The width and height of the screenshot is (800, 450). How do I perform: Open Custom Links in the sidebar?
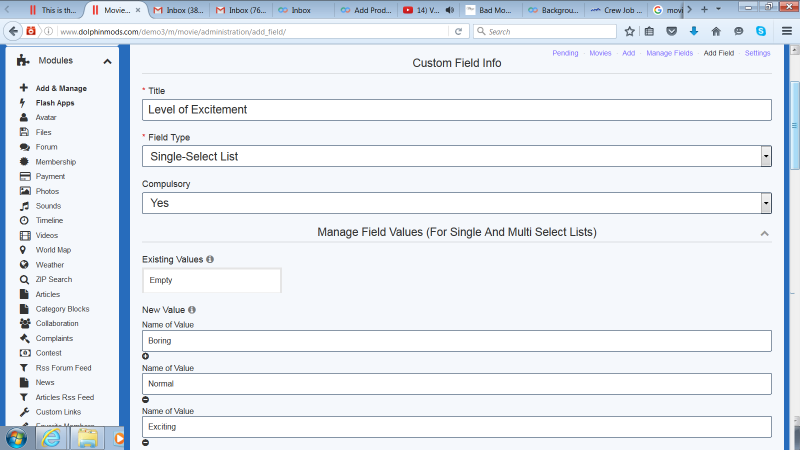(57, 412)
